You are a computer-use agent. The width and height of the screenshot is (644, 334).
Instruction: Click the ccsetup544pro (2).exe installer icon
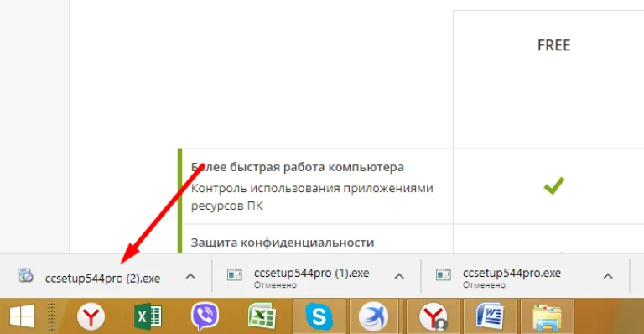pos(25,275)
